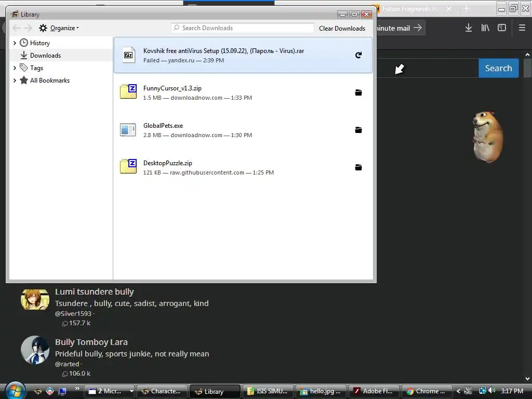Screen dimensions: 532x399
Task: Open containing folder for FunnyCursor_v1.3.zip
Action: 358,92
